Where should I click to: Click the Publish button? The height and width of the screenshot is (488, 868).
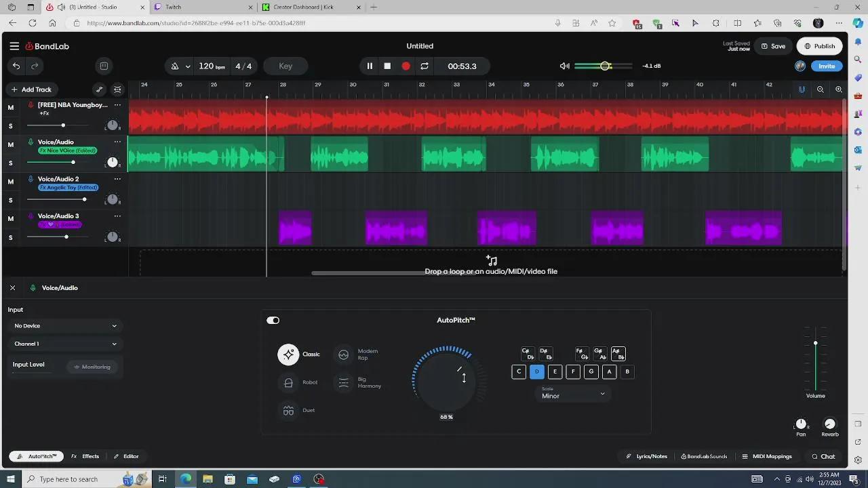[819, 46]
